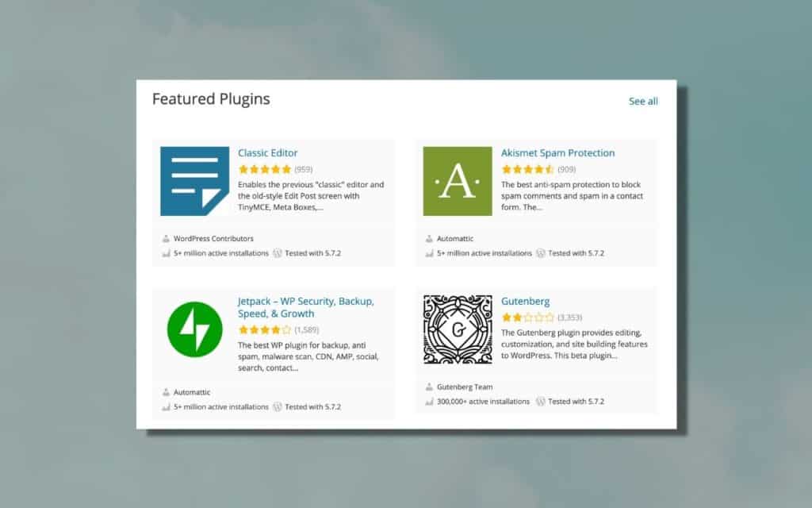
Task: Click the Jetpack description text
Action: pos(308,356)
